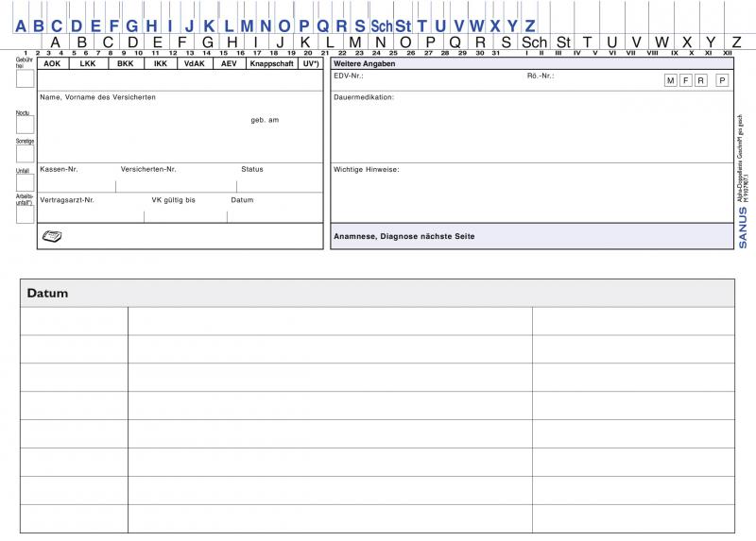
Task: Tick the Gebühr frei checkbox
Action: (25, 79)
